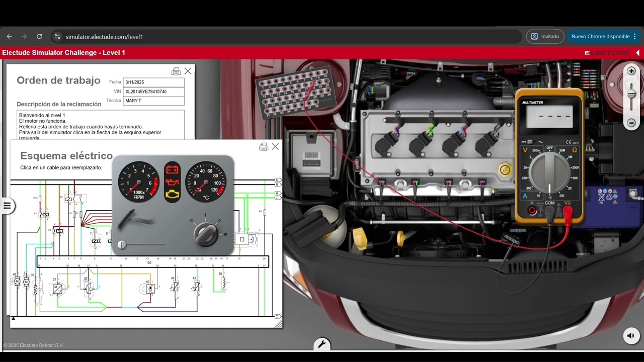Click the VIN field
This screenshot has width=644, height=362.
(154, 92)
